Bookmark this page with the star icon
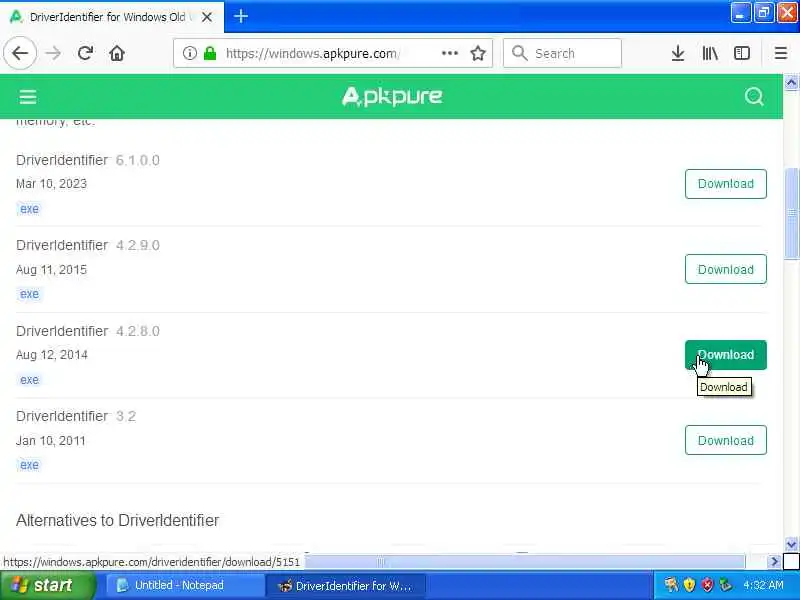The image size is (800, 600). coord(478,53)
